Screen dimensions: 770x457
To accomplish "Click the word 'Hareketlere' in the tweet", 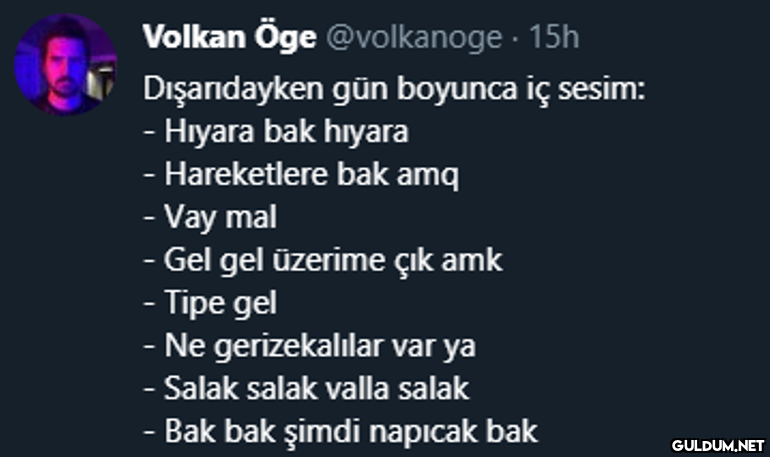I will 246,174.
